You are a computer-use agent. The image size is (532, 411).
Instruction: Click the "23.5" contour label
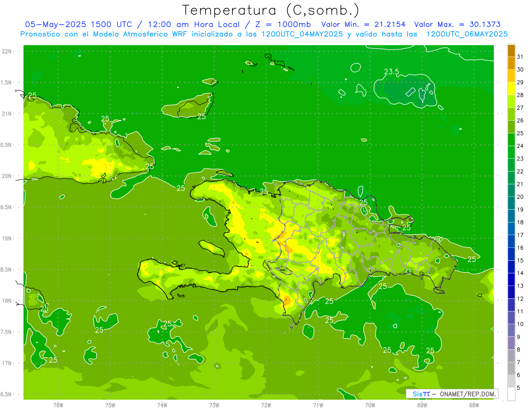coord(391,71)
